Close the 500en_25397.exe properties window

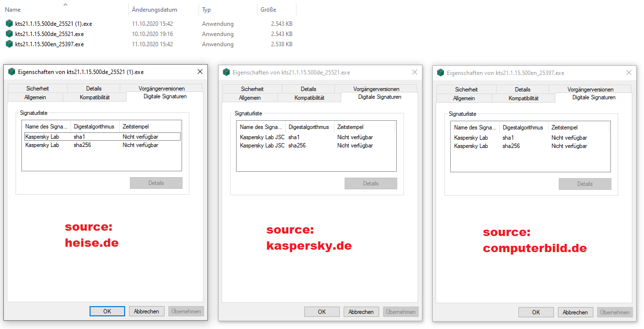pyautogui.click(x=629, y=73)
